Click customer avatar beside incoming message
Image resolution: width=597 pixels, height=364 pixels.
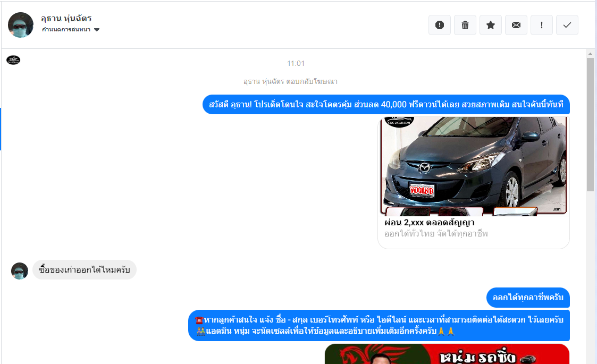coord(20,270)
